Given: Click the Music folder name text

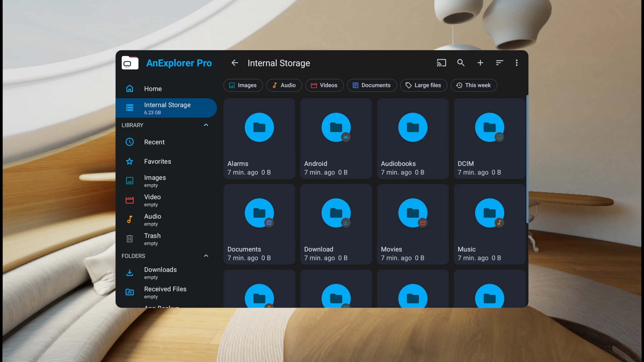Looking at the screenshot, I should click(467, 249).
